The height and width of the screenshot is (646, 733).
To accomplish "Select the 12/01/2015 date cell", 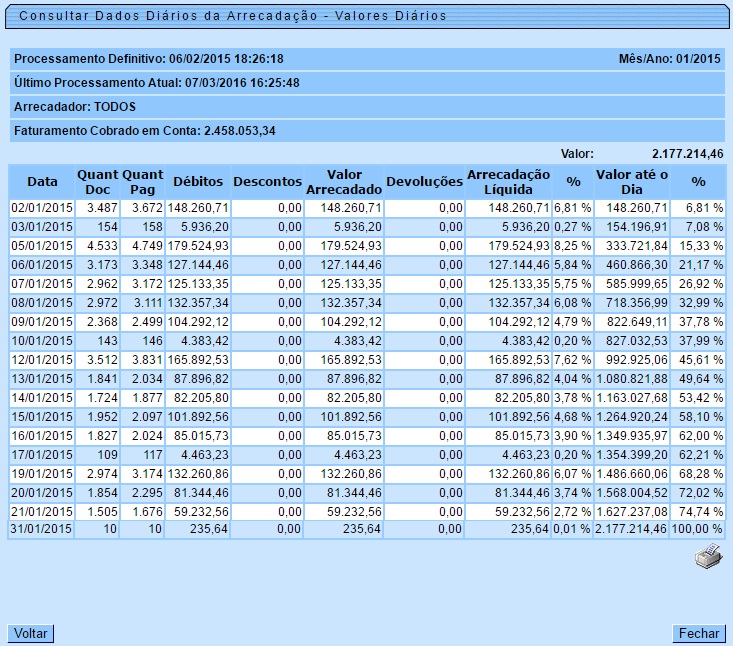I will point(42,359).
